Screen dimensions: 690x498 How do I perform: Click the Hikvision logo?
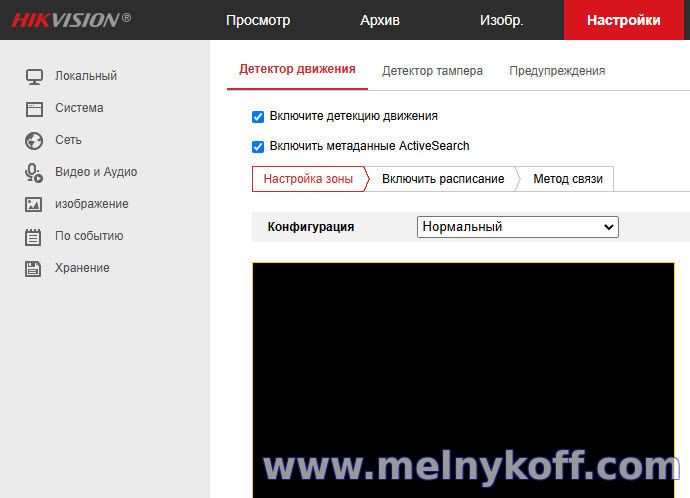click(71, 20)
